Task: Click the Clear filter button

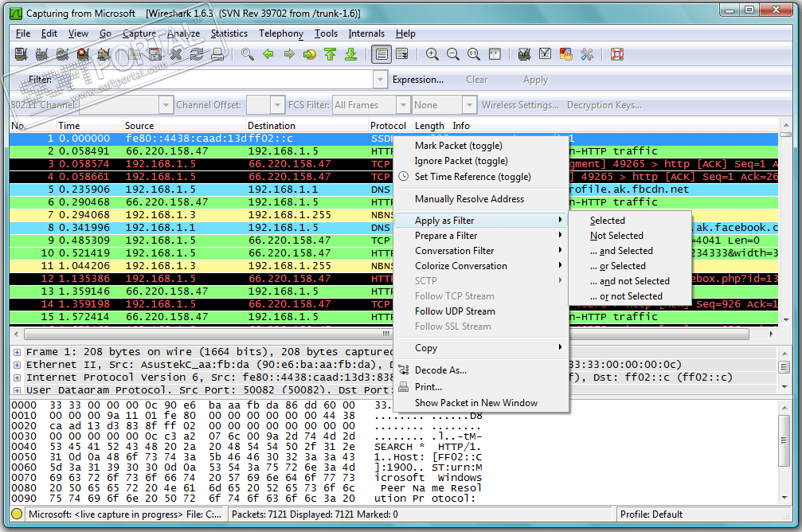Action: point(477,80)
